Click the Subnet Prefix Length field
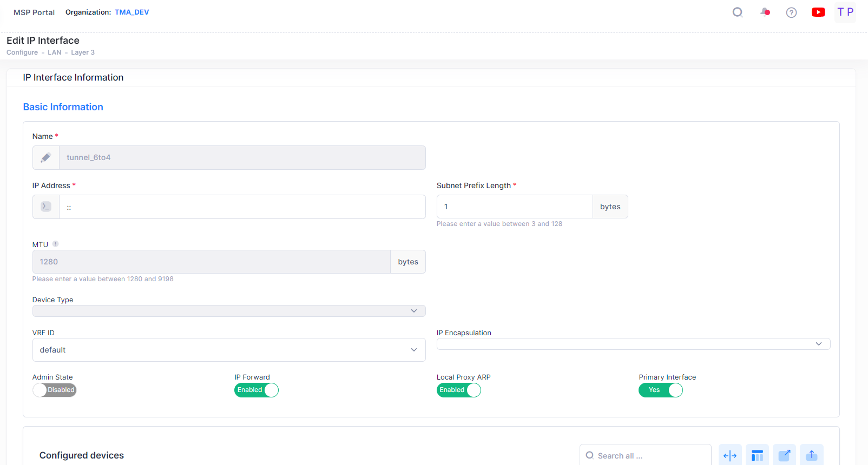The image size is (868, 465). click(x=514, y=207)
